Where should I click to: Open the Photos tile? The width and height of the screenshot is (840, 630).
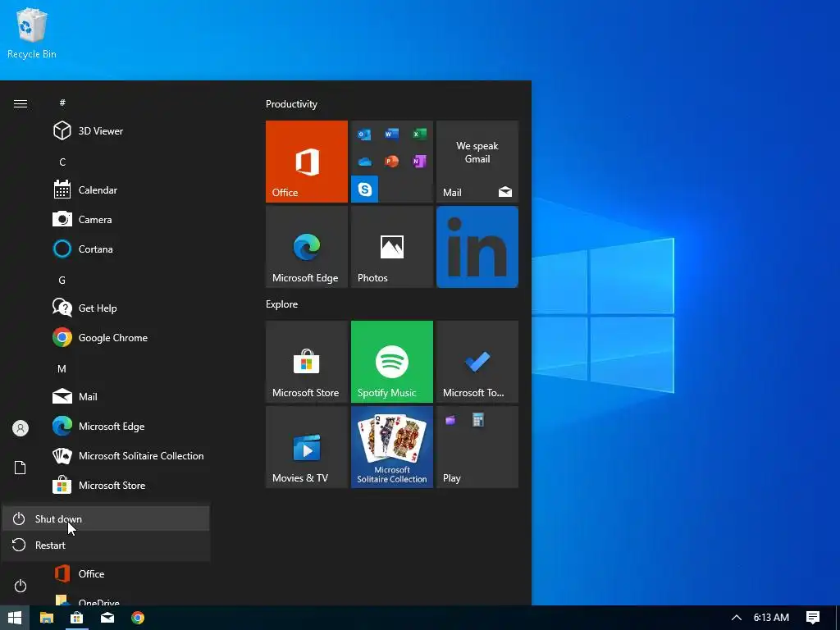391,247
